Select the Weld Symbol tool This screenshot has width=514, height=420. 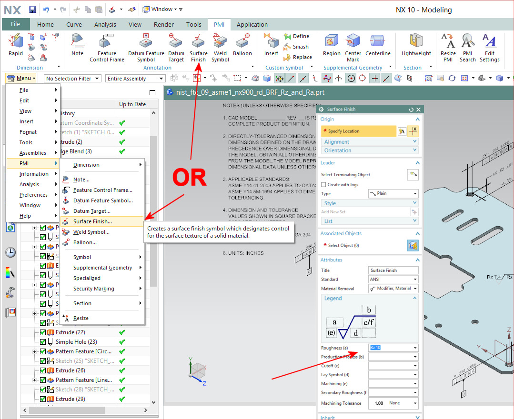click(220, 48)
